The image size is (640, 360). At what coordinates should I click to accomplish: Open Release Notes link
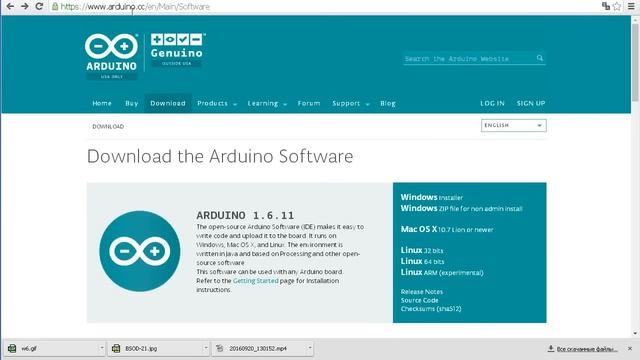coord(422,292)
